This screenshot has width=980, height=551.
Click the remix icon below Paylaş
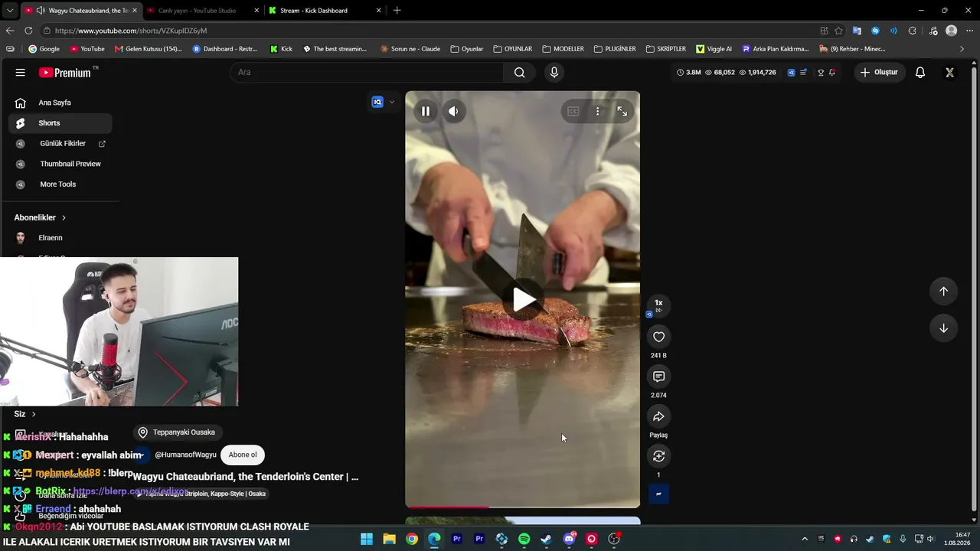click(x=658, y=456)
